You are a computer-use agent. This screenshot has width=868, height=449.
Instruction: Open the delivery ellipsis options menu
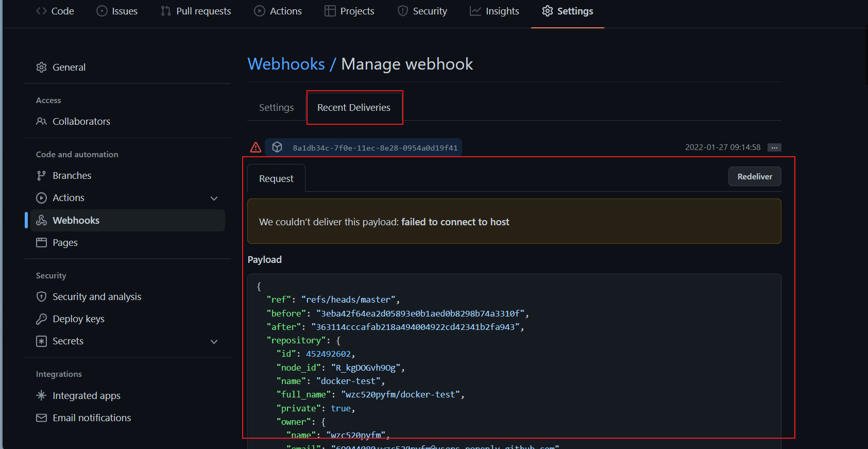(x=774, y=147)
